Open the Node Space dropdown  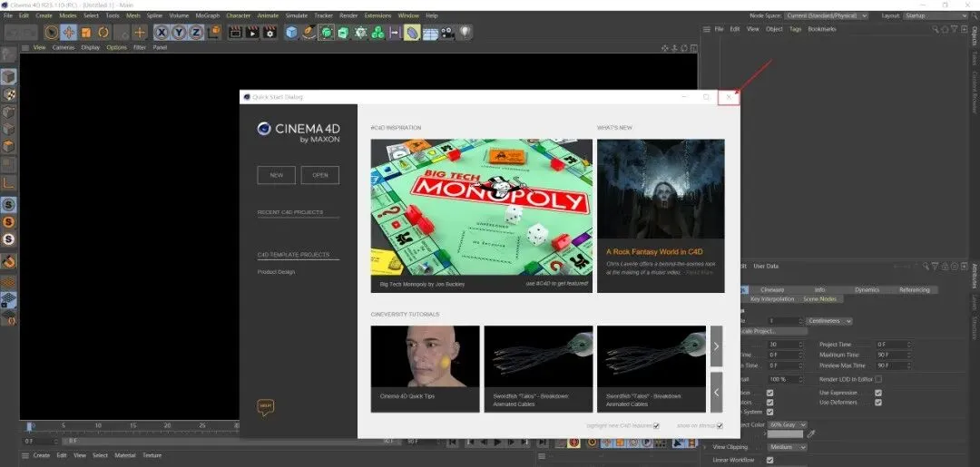pyautogui.click(x=827, y=15)
